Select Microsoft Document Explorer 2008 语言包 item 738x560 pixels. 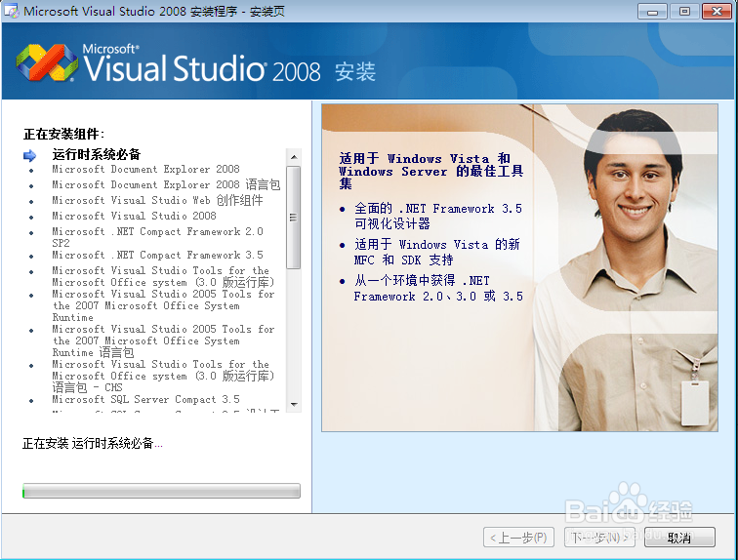[166, 184]
